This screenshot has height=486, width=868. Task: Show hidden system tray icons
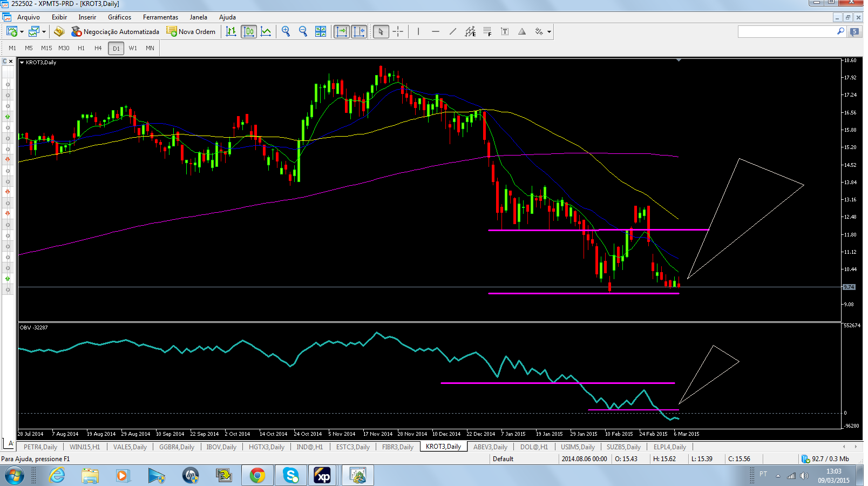coord(778,476)
